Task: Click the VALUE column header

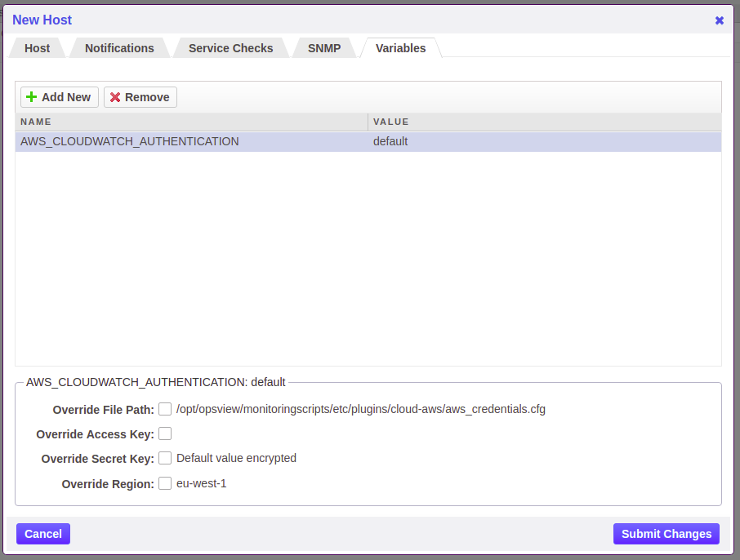Action: [x=390, y=122]
